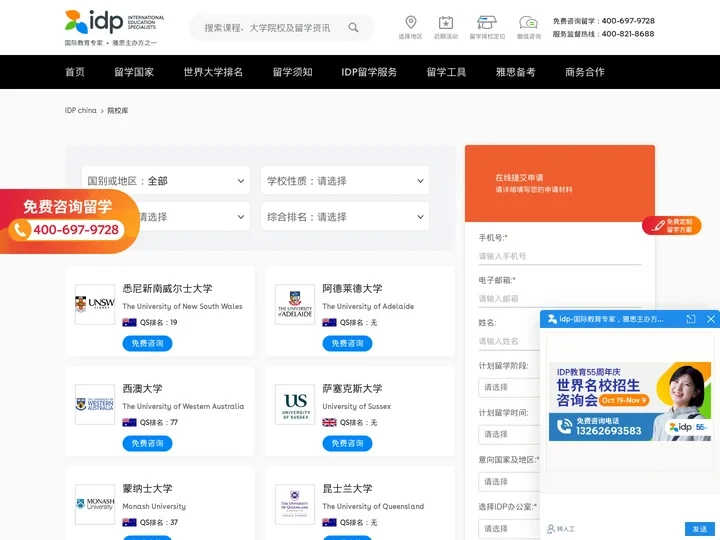Image resolution: width=720 pixels, height=540 pixels.
Task: Click the University of Queensland logo
Action: (295, 504)
